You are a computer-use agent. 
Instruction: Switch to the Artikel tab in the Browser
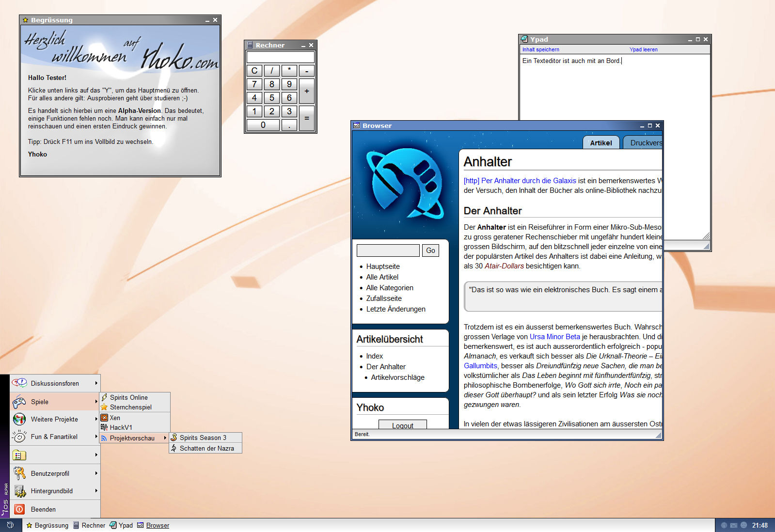point(601,143)
